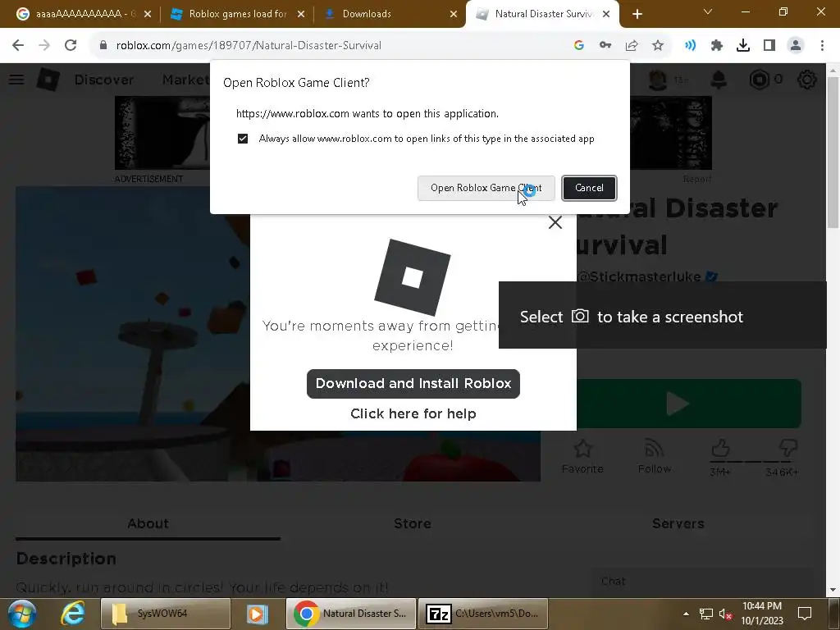Close the Downloads tab

click(454, 14)
